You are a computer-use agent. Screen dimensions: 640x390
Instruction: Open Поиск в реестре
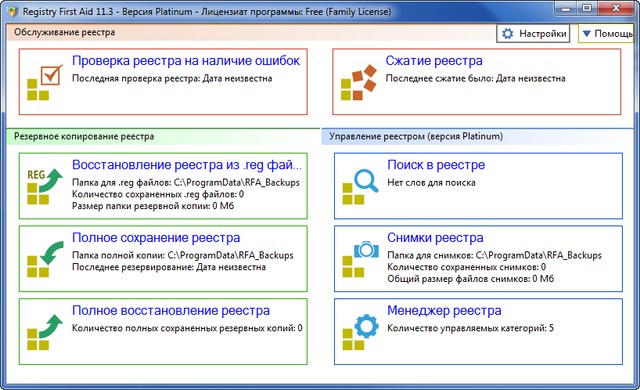[478, 186]
